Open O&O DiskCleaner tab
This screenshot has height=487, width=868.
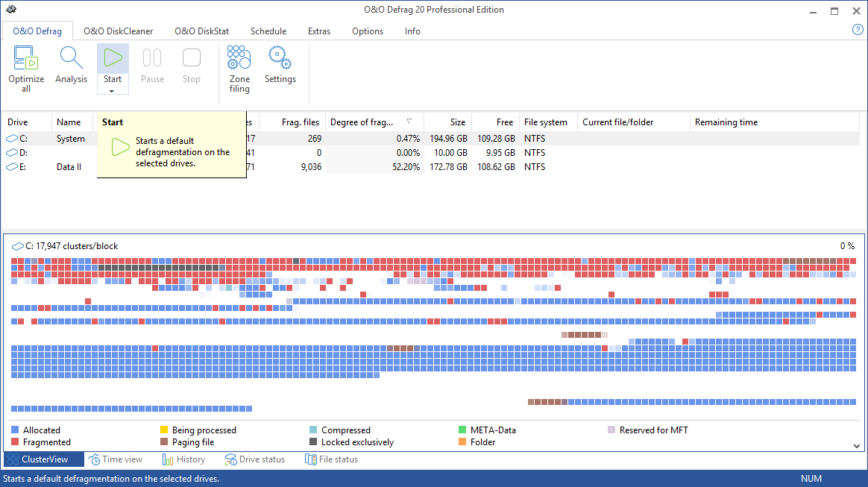118,31
